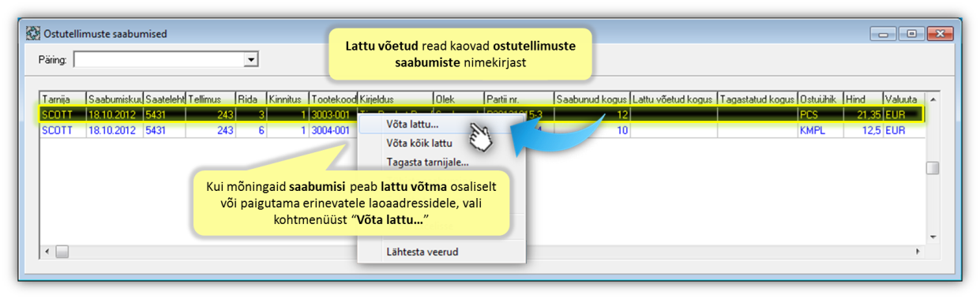Minimize the Ostutellimuste saabumised window
The image size is (980, 299).
pos(883,33)
